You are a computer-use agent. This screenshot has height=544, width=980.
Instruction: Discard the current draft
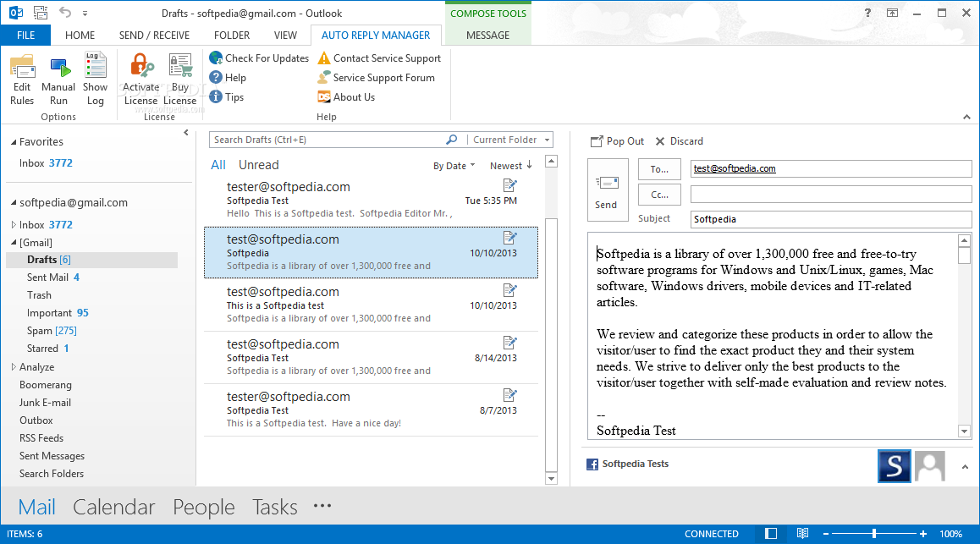(x=679, y=141)
